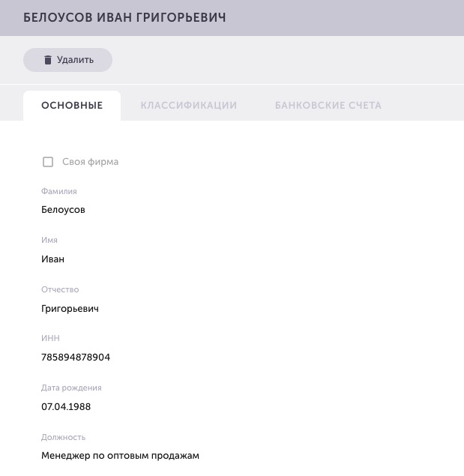Click the Белоусов Иван Григорьевич page header
Image resolution: width=464 pixels, height=476 pixels.
124,17
